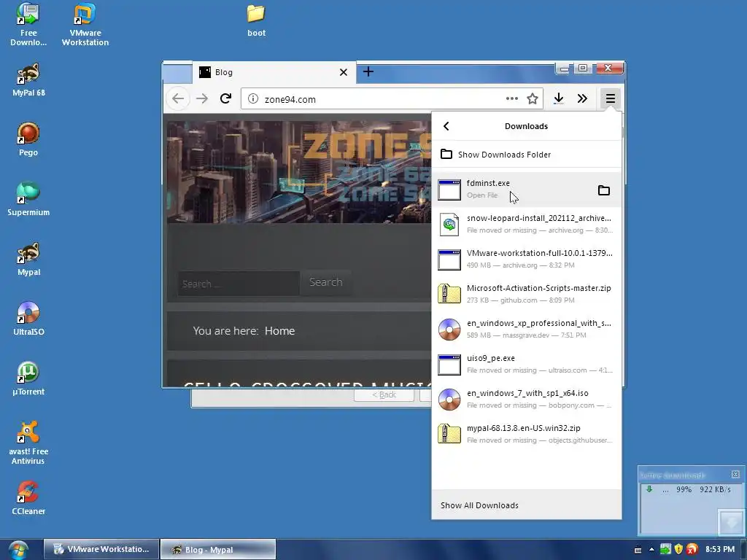Click Show Downloads Folder
Image resolution: width=747 pixels, height=560 pixels.
tap(527, 155)
